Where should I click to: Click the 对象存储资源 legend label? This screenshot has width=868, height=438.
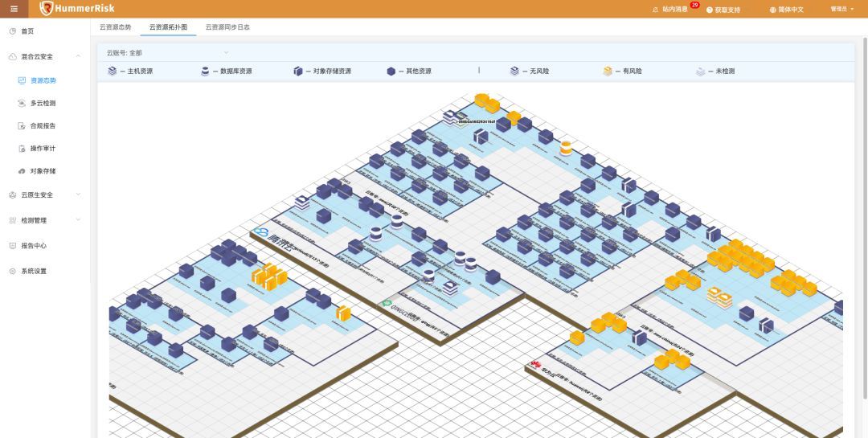(x=332, y=72)
